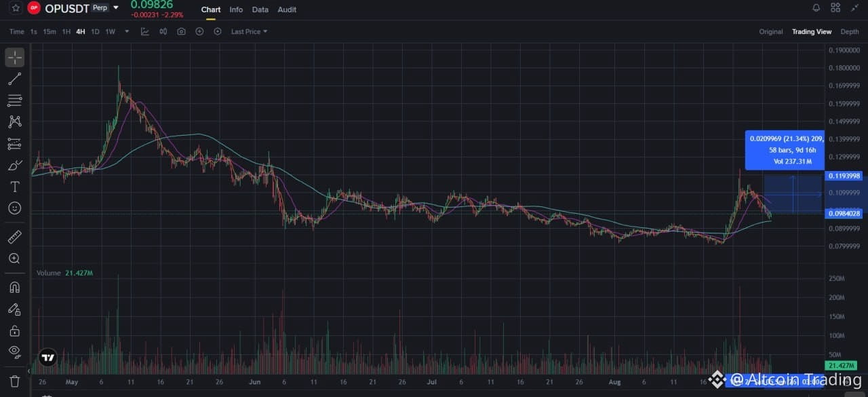Click the red OP coin logo

click(34, 8)
